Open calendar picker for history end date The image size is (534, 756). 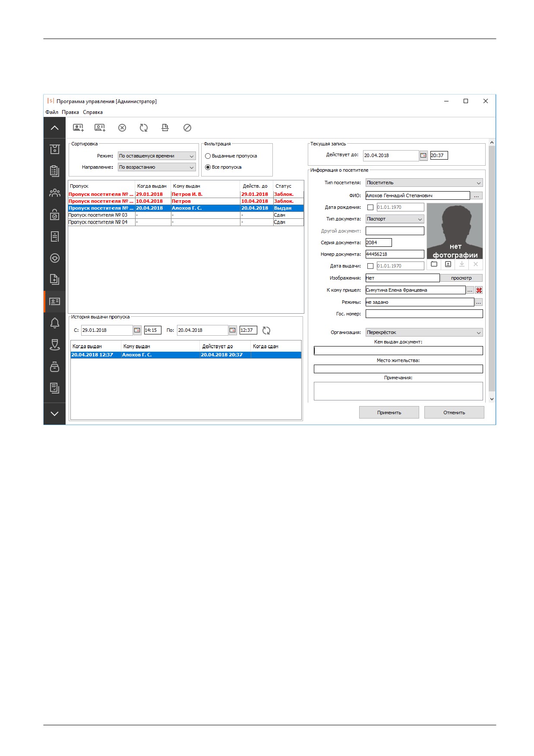point(233,330)
